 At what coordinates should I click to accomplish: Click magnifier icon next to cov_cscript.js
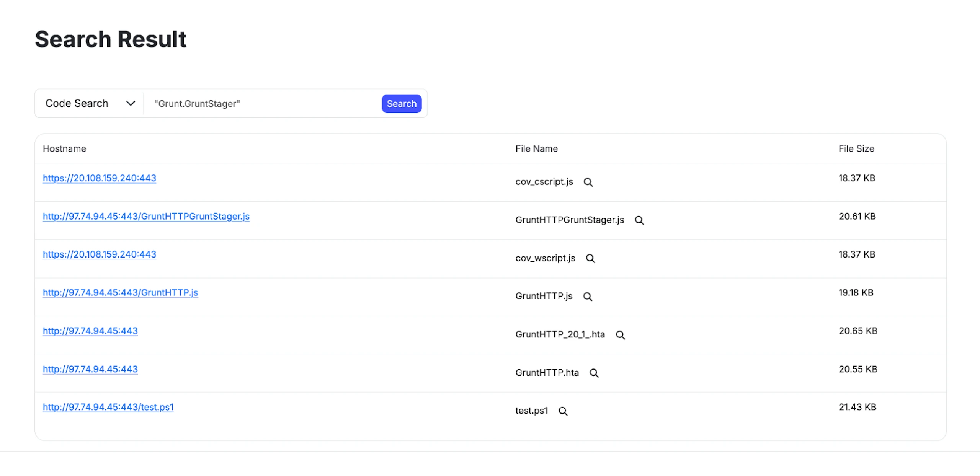click(588, 182)
